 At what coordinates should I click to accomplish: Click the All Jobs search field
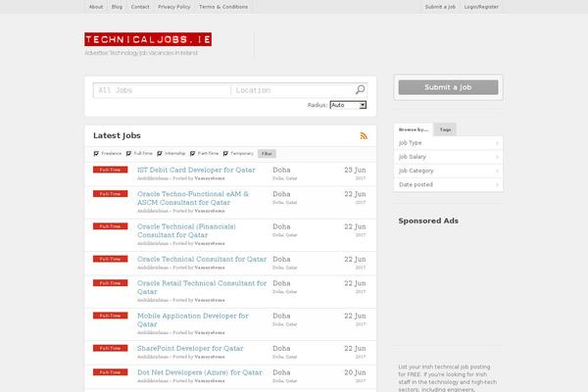pyautogui.click(x=162, y=90)
